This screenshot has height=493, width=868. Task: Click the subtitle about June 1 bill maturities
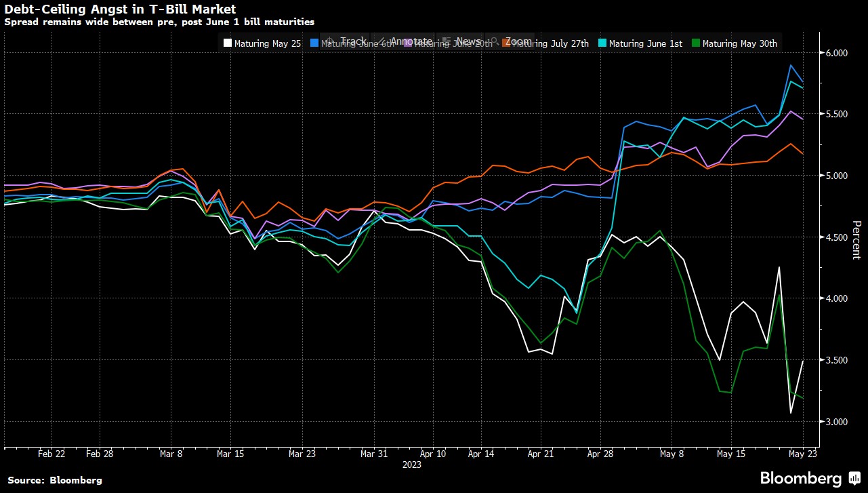coord(159,22)
